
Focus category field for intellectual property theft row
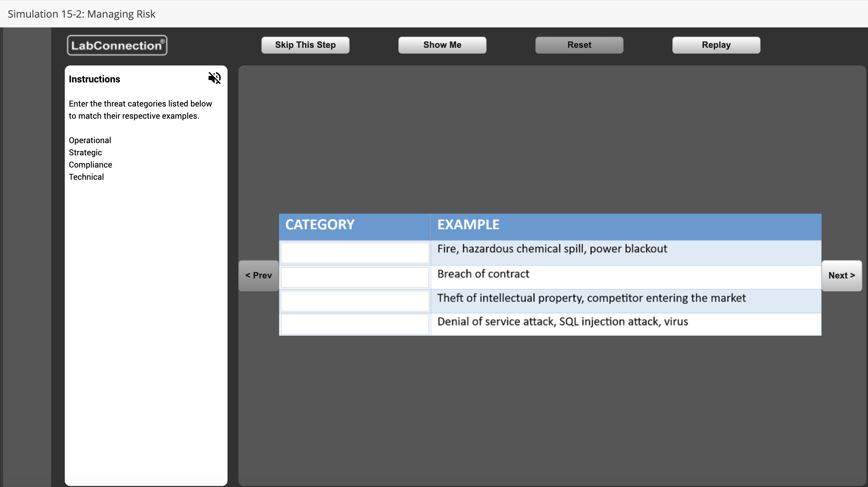tap(355, 301)
